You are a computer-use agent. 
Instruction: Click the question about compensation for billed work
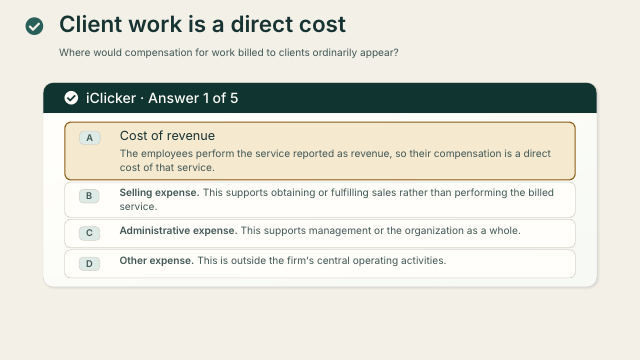[229, 53]
